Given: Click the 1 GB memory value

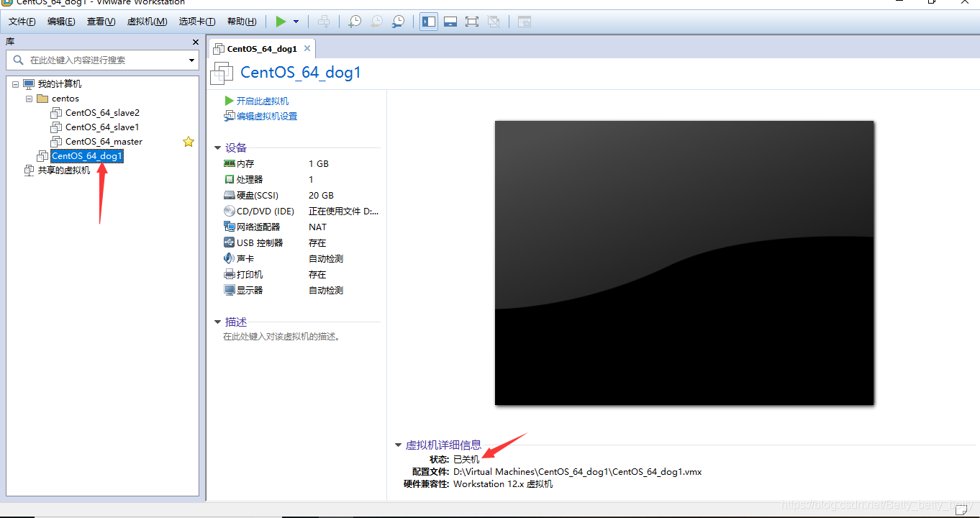Looking at the screenshot, I should 319,164.
